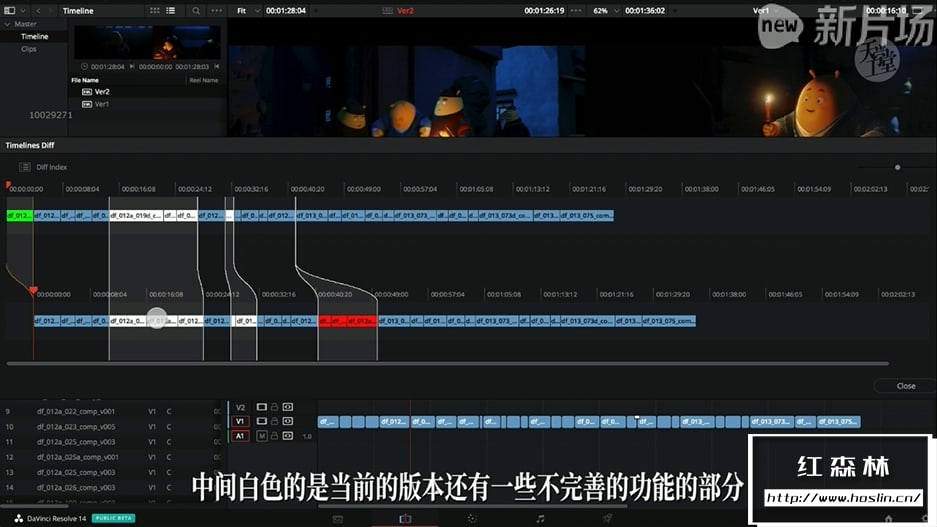Toggle the Diff Index list icon
Screen dimensions: 937x527
click(x=25, y=167)
